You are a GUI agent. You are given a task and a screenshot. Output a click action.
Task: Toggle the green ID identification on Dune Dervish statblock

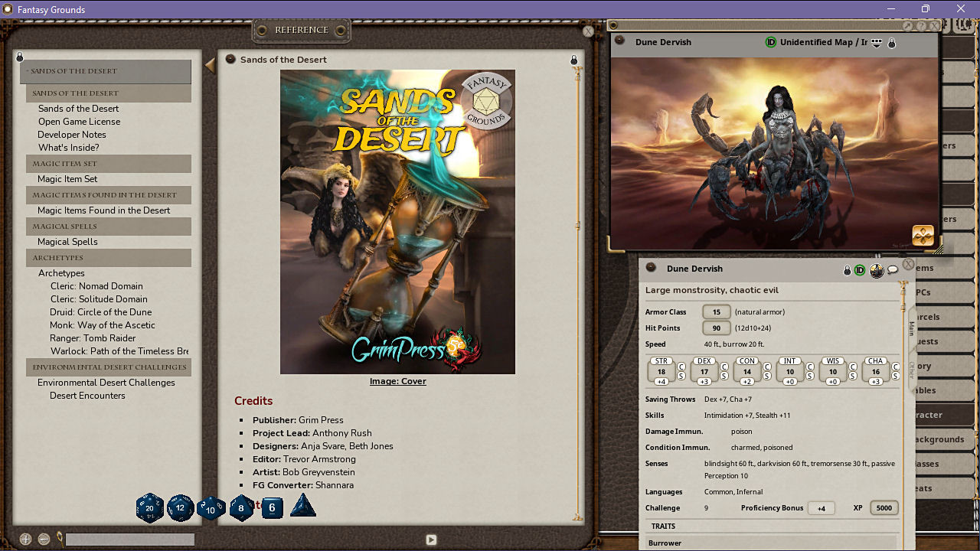click(861, 269)
